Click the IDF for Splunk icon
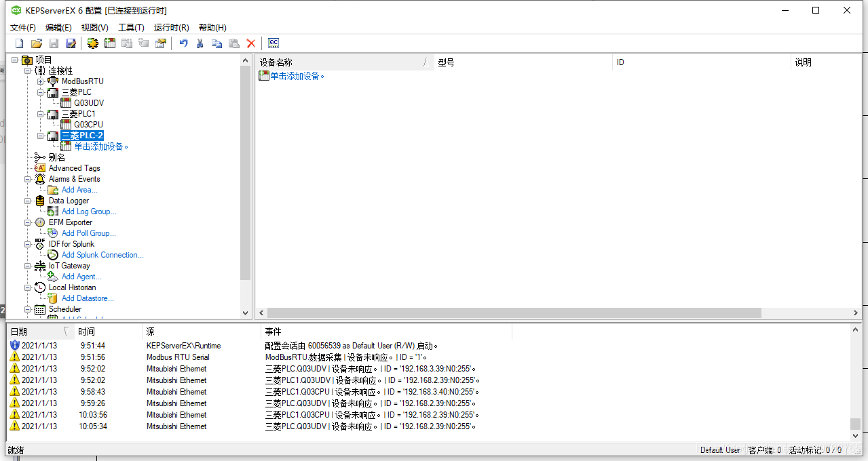 click(x=40, y=244)
